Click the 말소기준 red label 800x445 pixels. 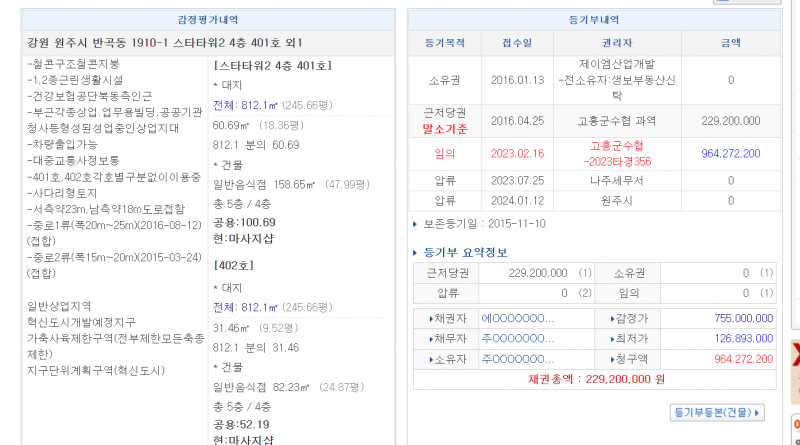445,129
